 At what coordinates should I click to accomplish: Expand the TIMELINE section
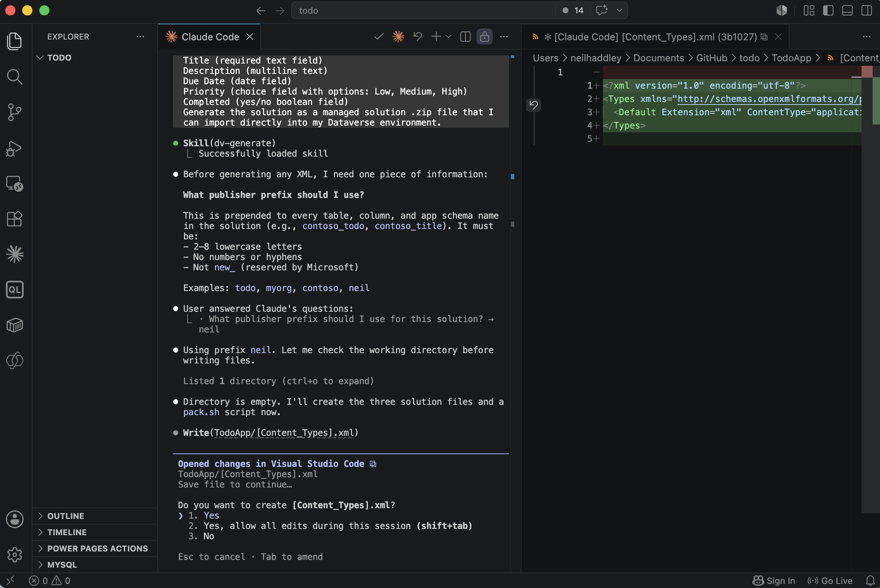click(95, 532)
